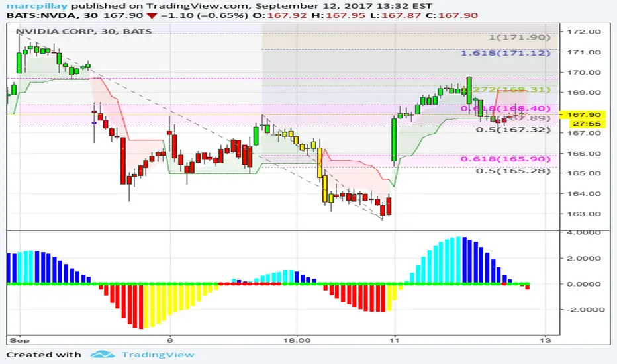Screen dimensions: 617x364
Task: Click the 4.0000 indicator axis label
Action: click(583, 232)
